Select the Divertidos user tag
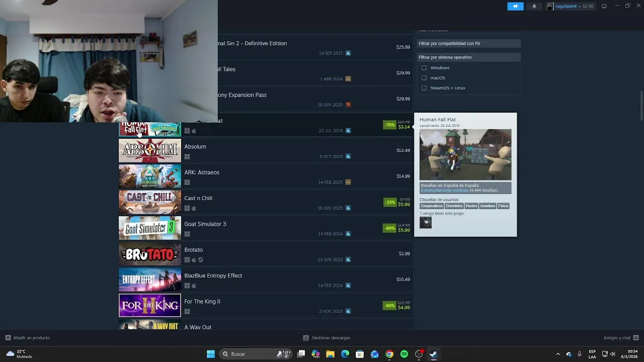Screen dimensions: 644x362 (x=454, y=206)
